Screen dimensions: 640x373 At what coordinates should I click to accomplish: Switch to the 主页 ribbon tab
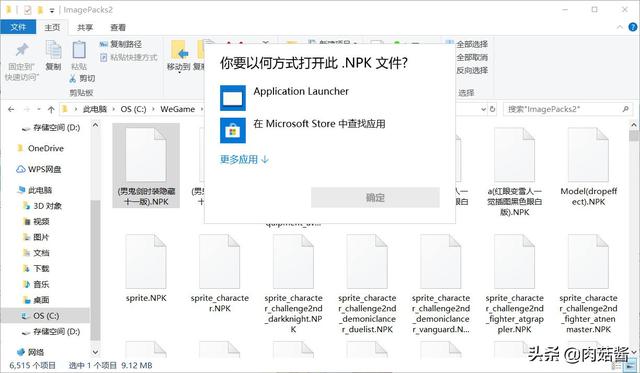point(52,27)
